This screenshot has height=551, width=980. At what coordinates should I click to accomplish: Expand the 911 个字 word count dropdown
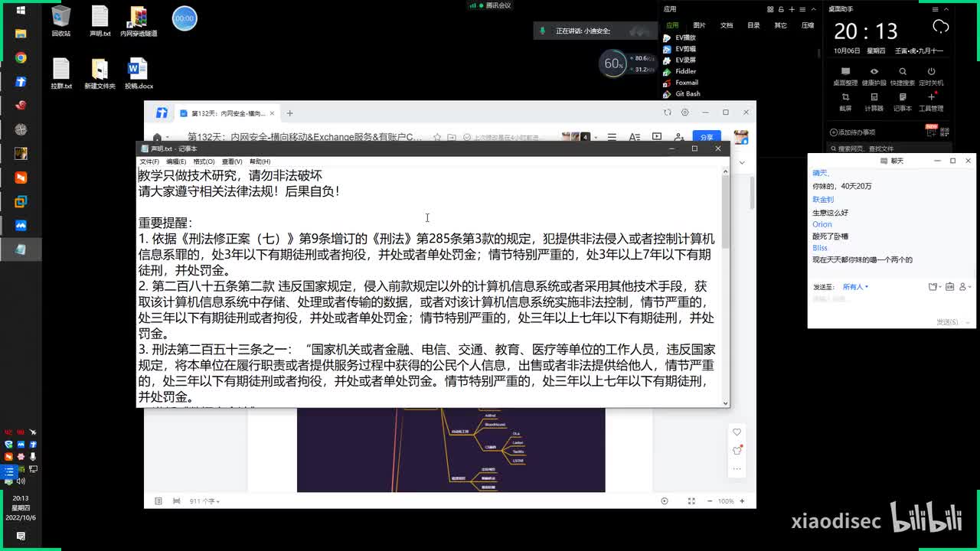coord(204,501)
